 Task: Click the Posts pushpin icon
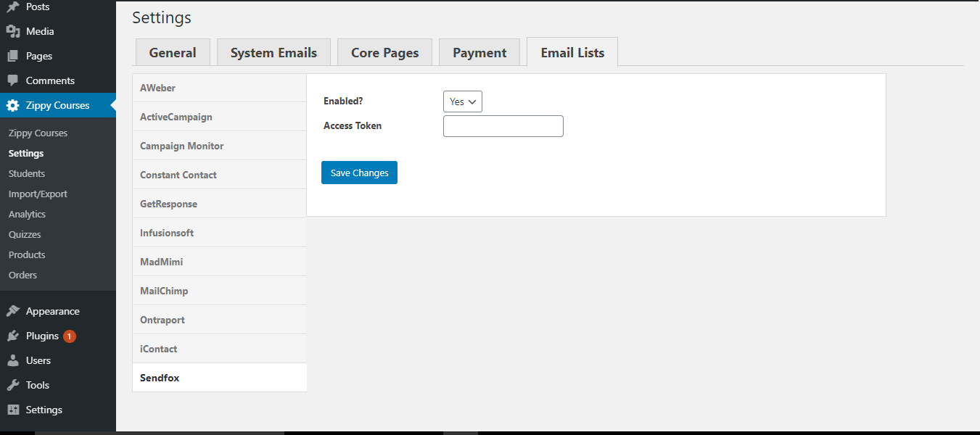(13, 7)
